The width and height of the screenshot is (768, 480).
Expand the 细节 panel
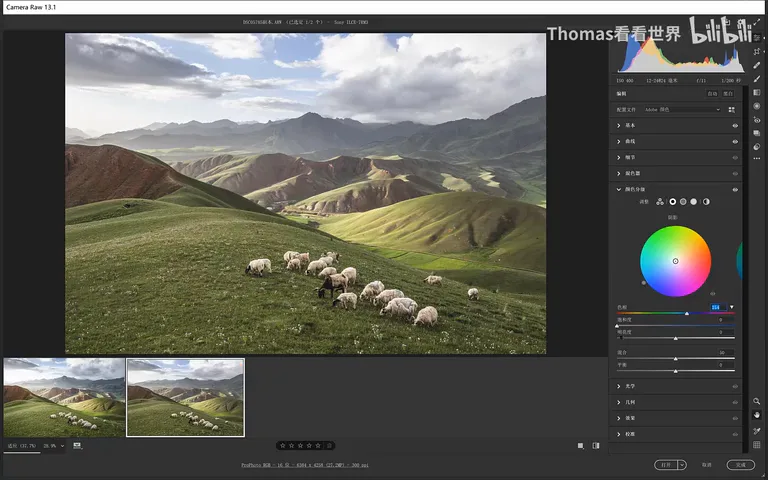coord(619,158)
